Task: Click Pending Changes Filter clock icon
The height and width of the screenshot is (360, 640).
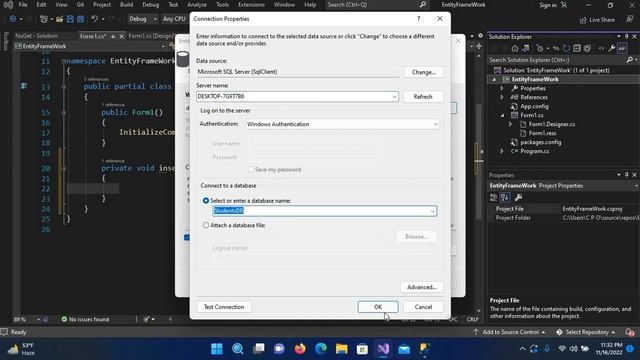Action: pos(540,49)
